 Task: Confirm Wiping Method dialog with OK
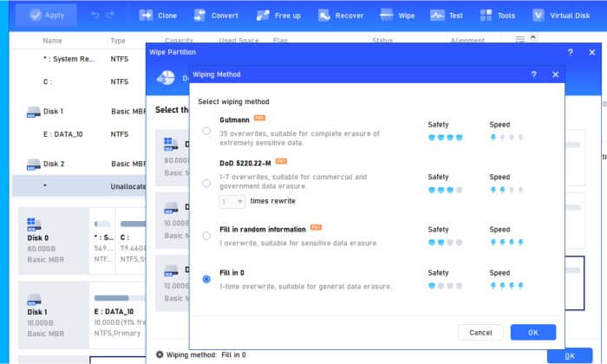tap(532, 332)
